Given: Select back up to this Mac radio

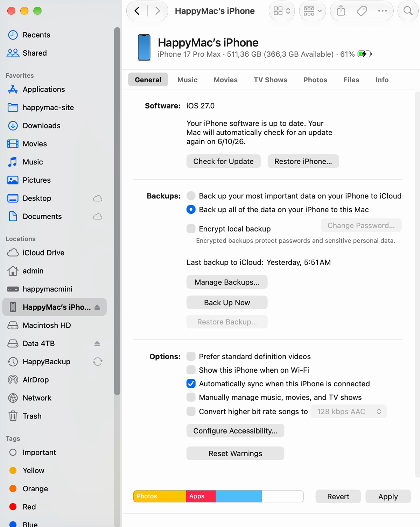Looking at the screenshot, I should click(191, 210).
